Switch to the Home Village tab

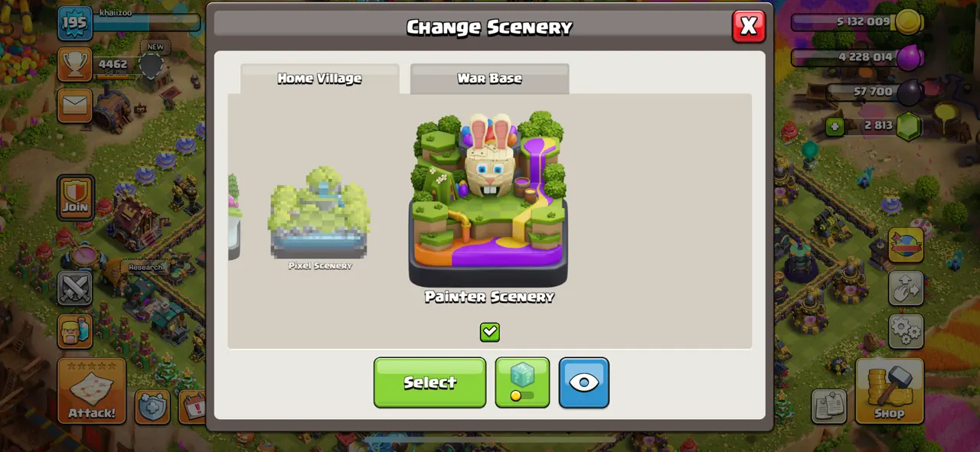click(320, 79)
